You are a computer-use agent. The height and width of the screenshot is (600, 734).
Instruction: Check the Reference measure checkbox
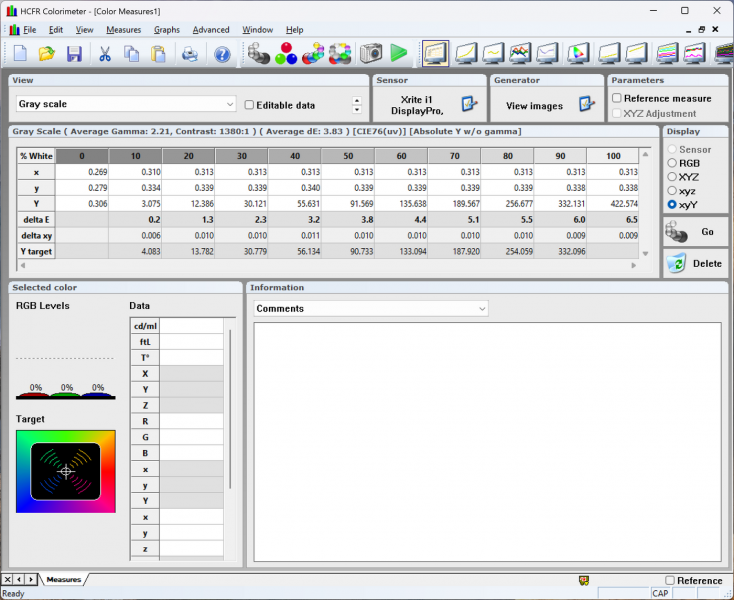point(617,98)
